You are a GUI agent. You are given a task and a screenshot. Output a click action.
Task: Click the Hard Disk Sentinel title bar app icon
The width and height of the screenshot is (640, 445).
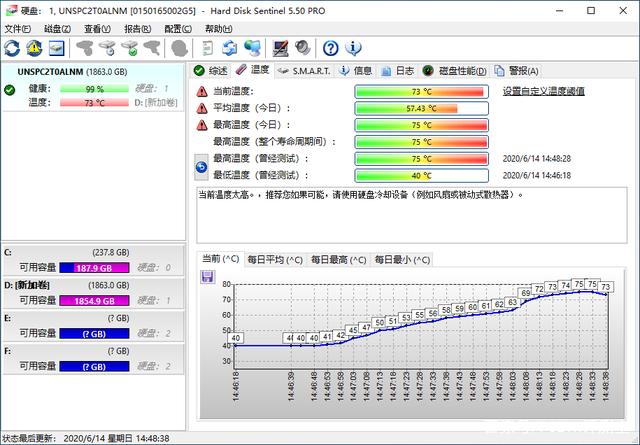(11, 11)
